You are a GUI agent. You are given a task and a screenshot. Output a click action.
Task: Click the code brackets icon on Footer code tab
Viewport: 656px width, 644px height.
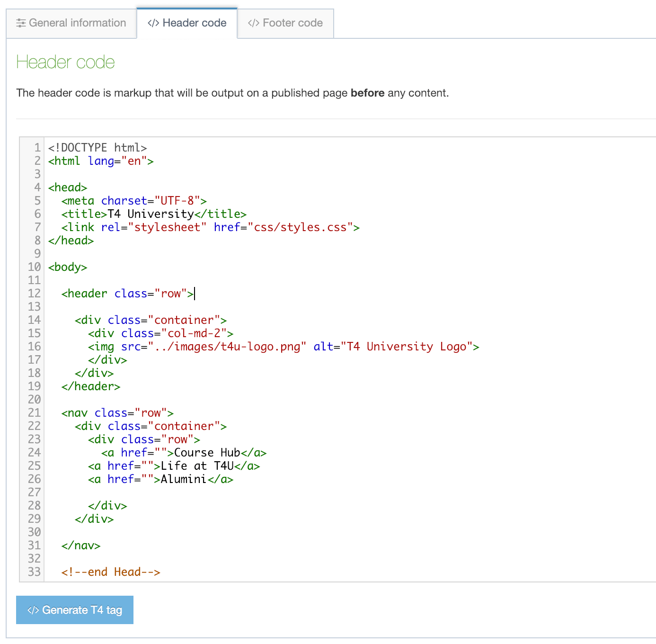click(x=254, y=23)
